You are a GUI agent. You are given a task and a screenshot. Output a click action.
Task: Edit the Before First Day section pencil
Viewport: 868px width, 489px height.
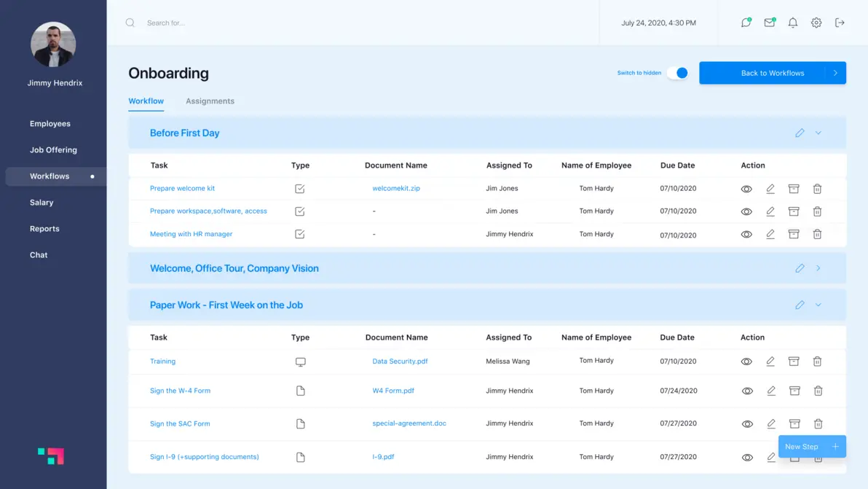pyautogui.click(x=800, y=133)
